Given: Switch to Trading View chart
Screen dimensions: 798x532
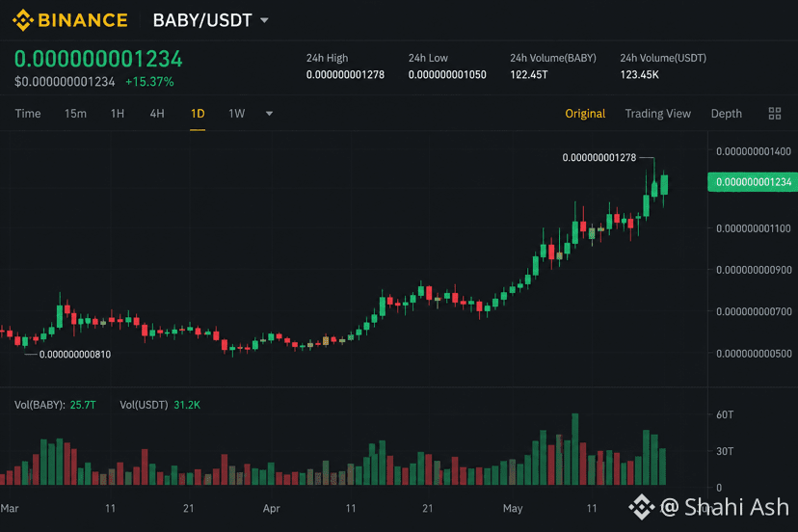Looking at the screenshot, I should click(657, 114).
